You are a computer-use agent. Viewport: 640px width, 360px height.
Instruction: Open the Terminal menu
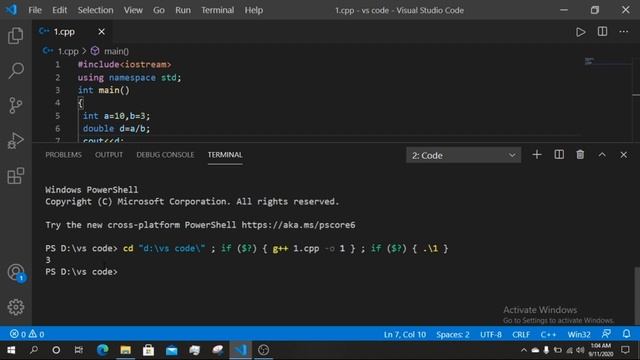tap(218, 10)
